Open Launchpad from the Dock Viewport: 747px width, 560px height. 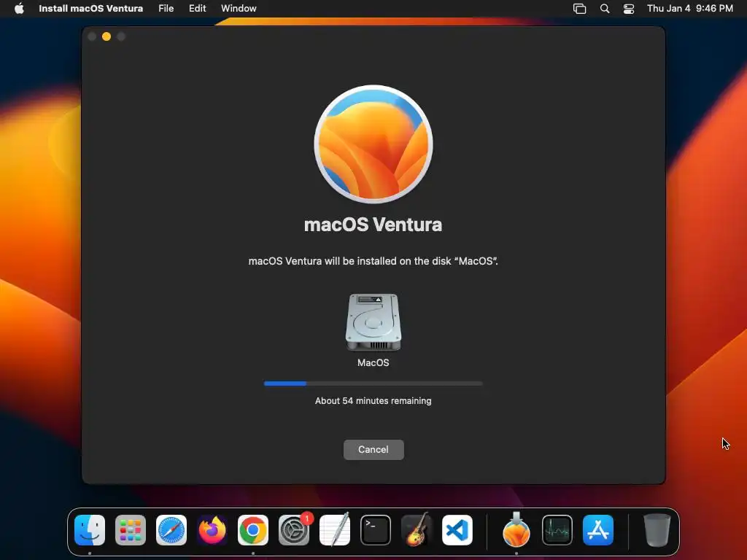(x=131, y=530)
